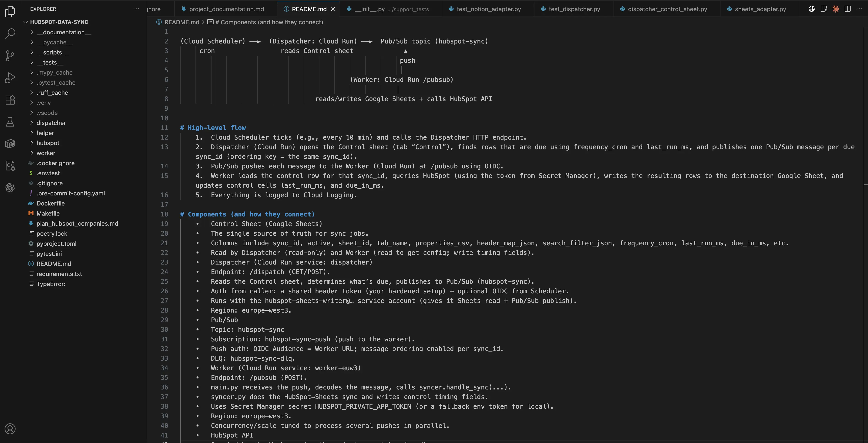The image size is (868, 443).
Task: Split the editor using the split icon
Action: [x=848, y=9]
